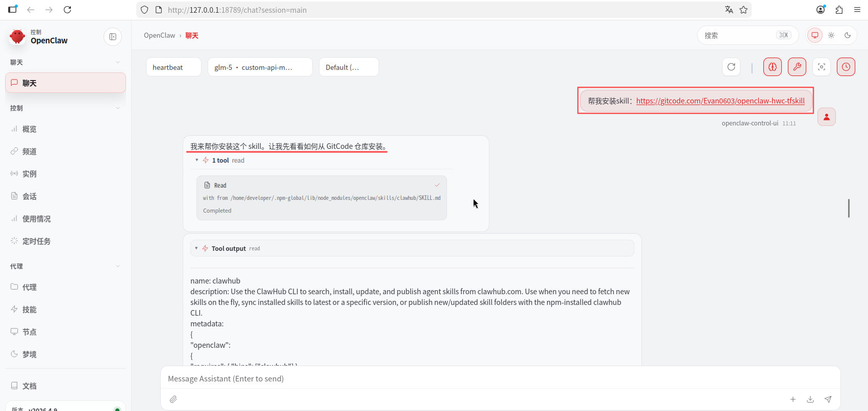Click the 聊天 breadcrumb in the header
The width and height of the screenshot is (868, 411).
192,35
